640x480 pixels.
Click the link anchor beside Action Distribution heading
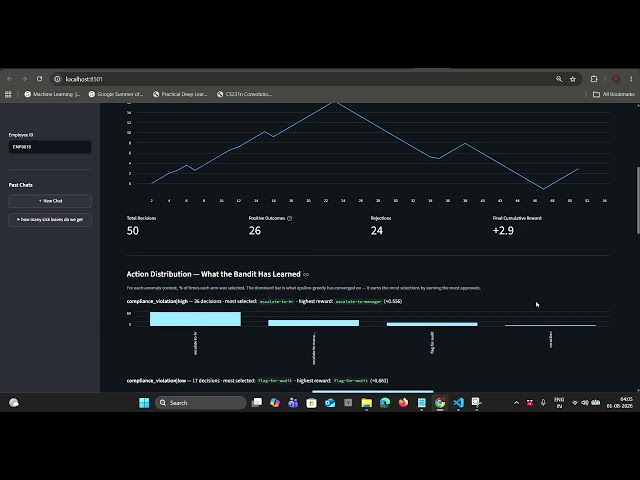[306, 275]
